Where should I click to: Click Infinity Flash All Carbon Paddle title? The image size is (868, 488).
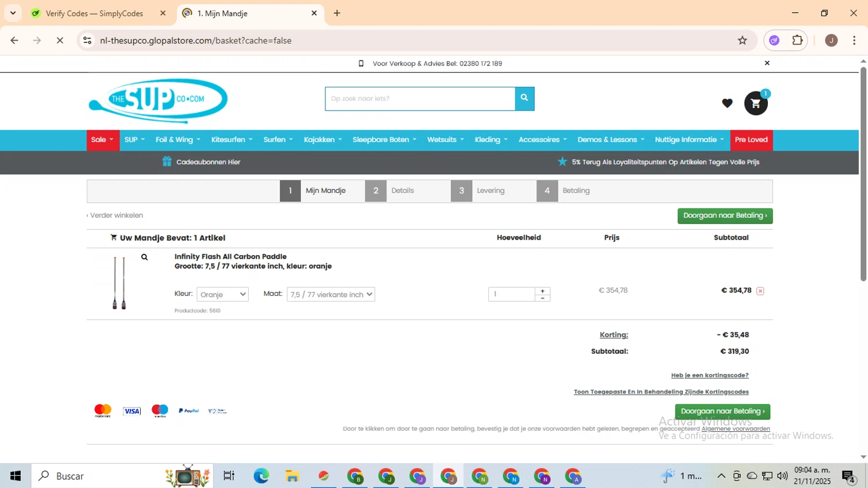click(230, 256)
